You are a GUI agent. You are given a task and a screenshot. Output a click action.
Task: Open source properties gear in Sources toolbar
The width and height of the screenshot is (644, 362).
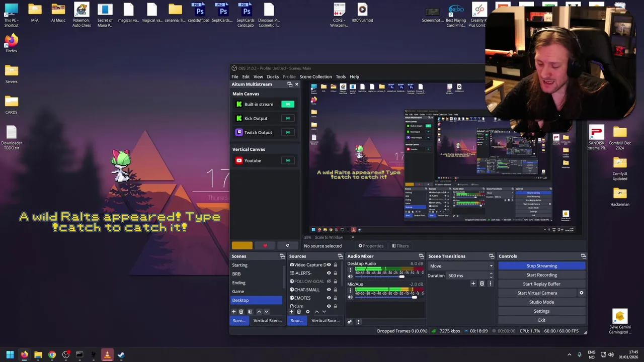click(x=308, y=312)
